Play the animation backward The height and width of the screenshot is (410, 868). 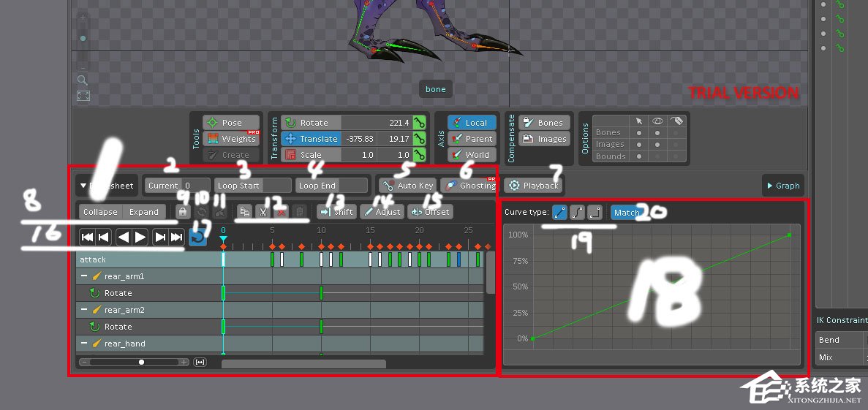[x=124, y=238]
